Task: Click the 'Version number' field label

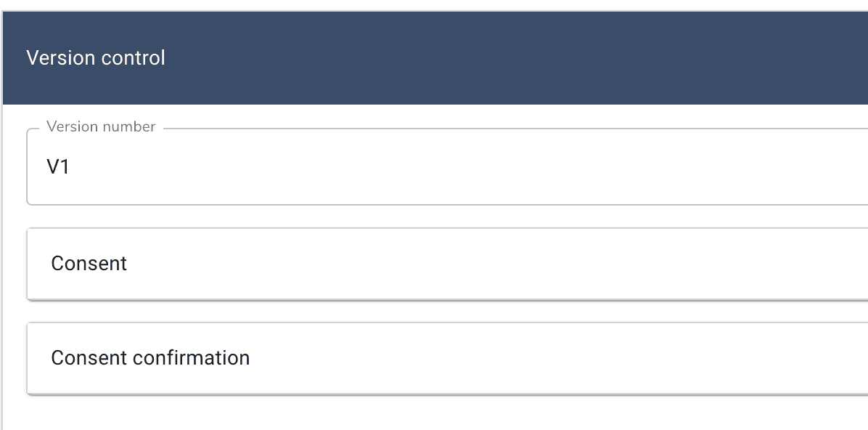Action: click(101, 127)
